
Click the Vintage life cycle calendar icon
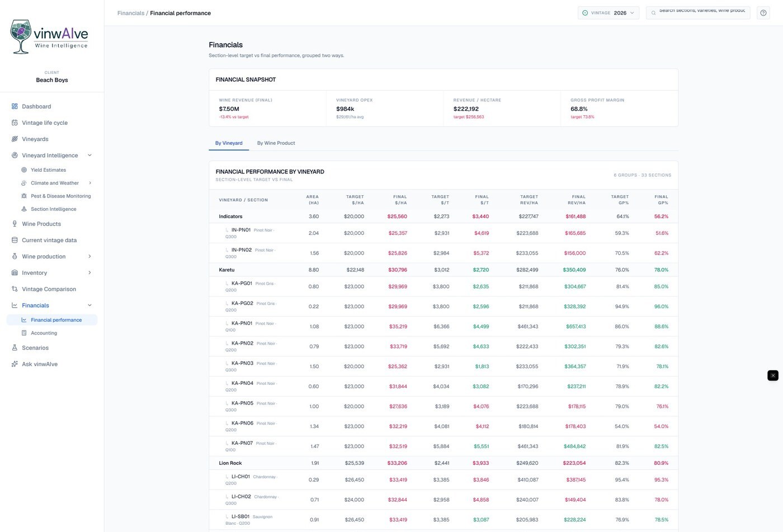(x=15, y=123)
